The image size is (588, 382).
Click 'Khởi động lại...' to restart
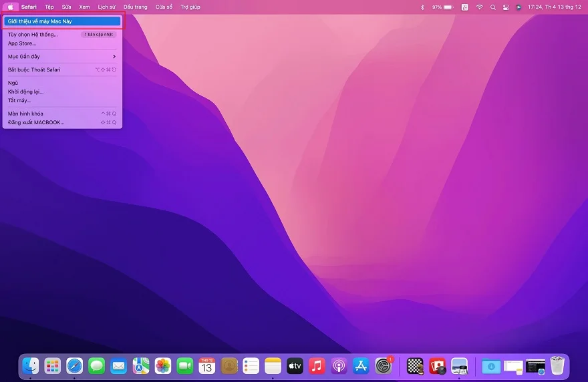25,91
